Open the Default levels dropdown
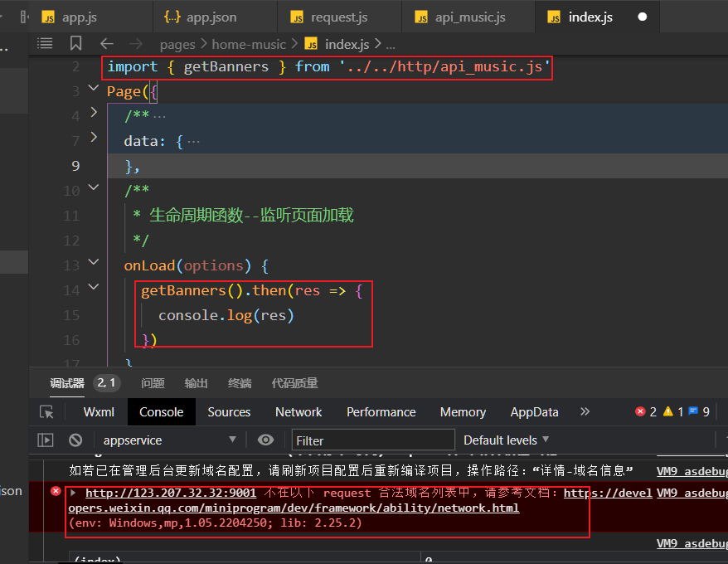 [506, 440]
